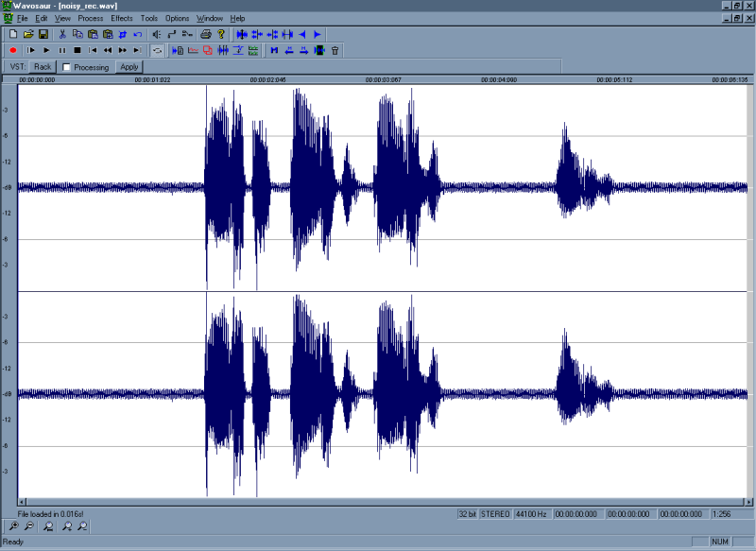Click the Open file folder icon
Screen dimensions: 756x551
(28, 34)
